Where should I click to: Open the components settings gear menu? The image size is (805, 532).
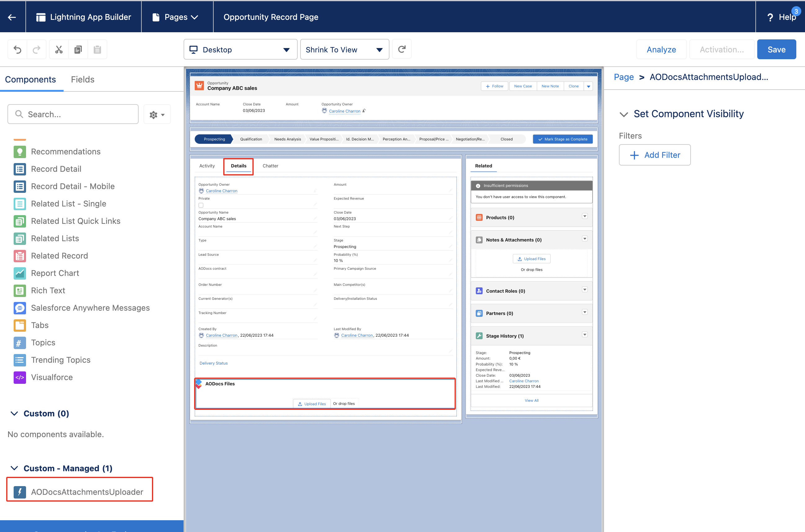[157, 115]
